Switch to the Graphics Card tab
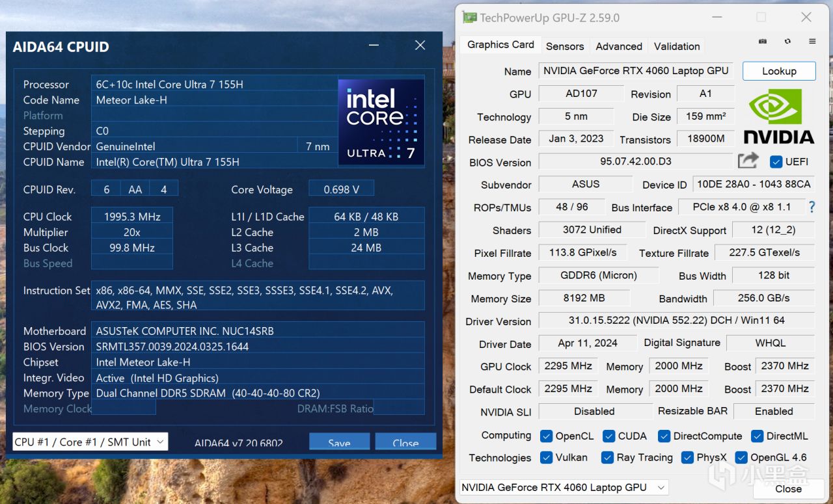The width and height of the screenshot is (833, 504). point(500,45)
